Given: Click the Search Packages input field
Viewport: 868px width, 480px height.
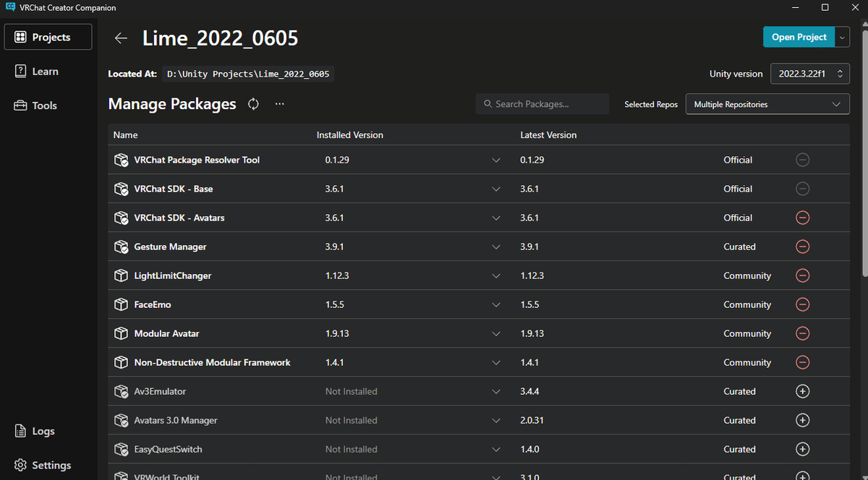Looking at the screenshot, I should [542, 104].
